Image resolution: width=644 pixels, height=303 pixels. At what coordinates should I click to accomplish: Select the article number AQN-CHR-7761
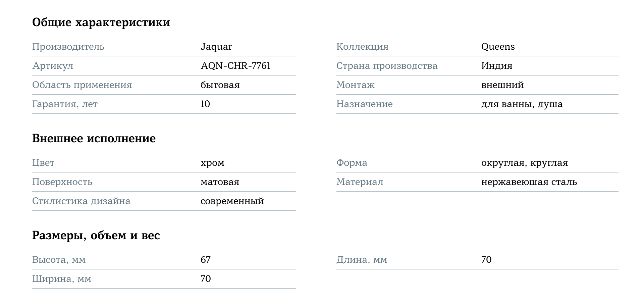tap(235, 66)
